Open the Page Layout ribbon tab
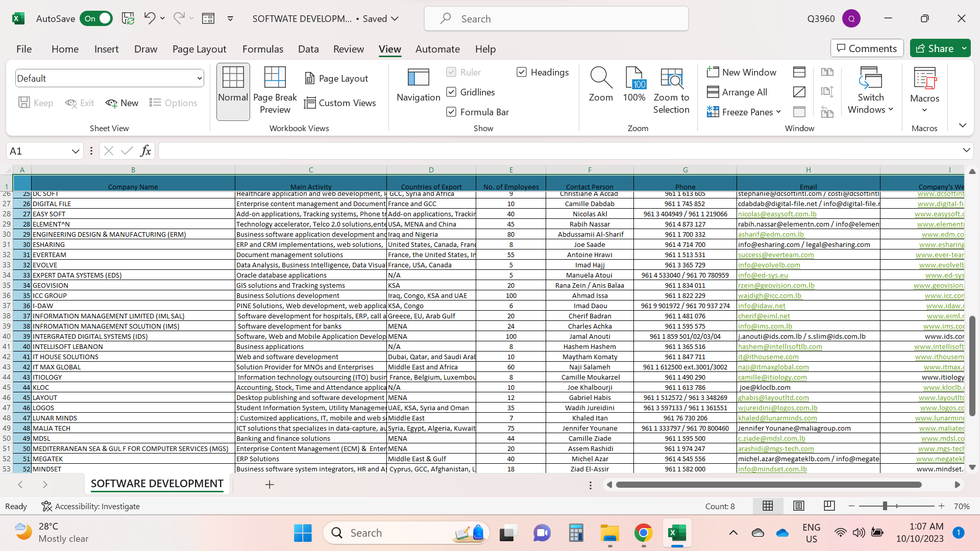The image size is (980, 551). pyautogui.click(x=199, y=49)
